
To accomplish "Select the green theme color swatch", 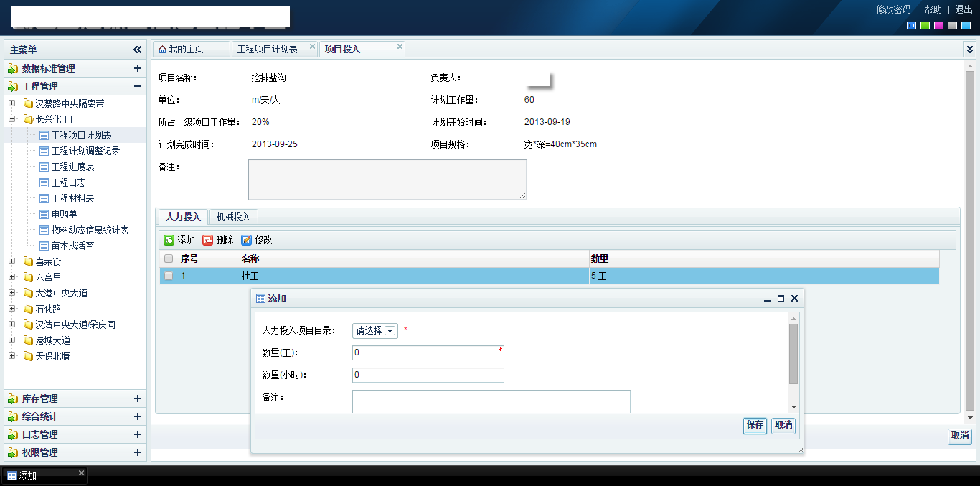I will [925, 26].
